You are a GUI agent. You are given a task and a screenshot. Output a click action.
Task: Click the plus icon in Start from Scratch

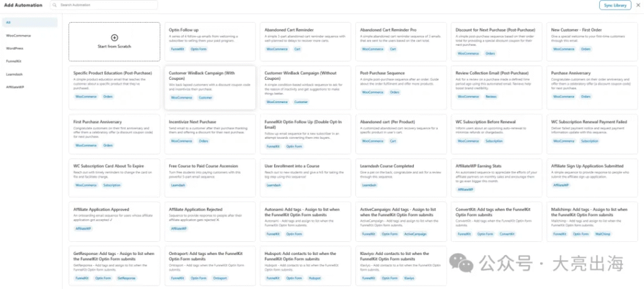(x=114, y=38)
